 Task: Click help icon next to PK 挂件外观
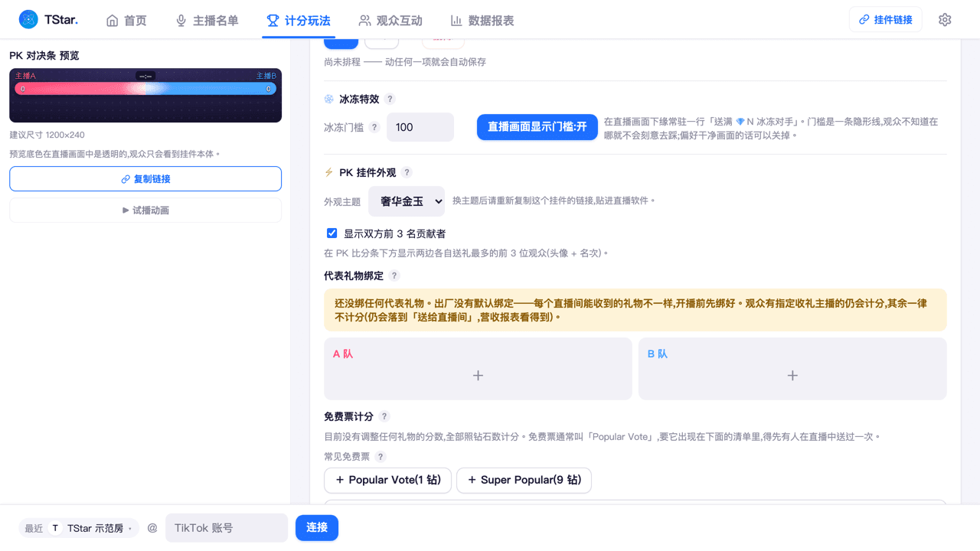tap(407, 173)
